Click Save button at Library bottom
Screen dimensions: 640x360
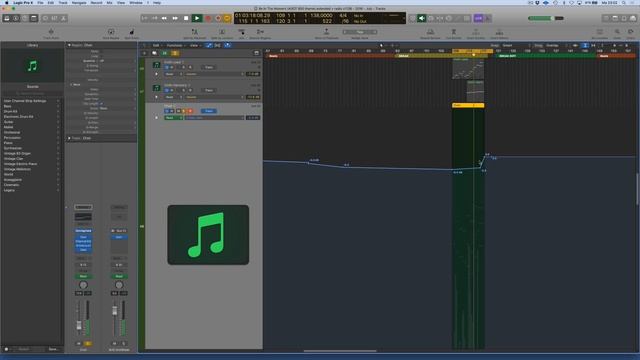pyautogui.click(x=53, y=349)
